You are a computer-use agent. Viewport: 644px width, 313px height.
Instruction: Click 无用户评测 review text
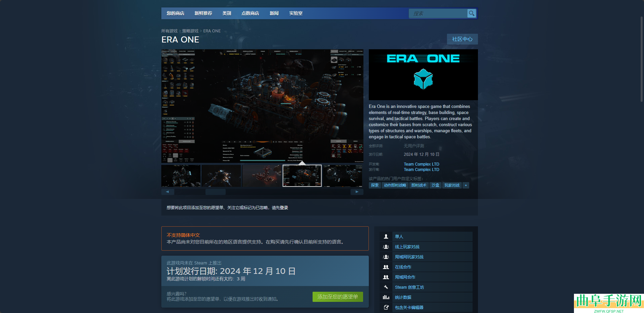(x=414, y=146)
